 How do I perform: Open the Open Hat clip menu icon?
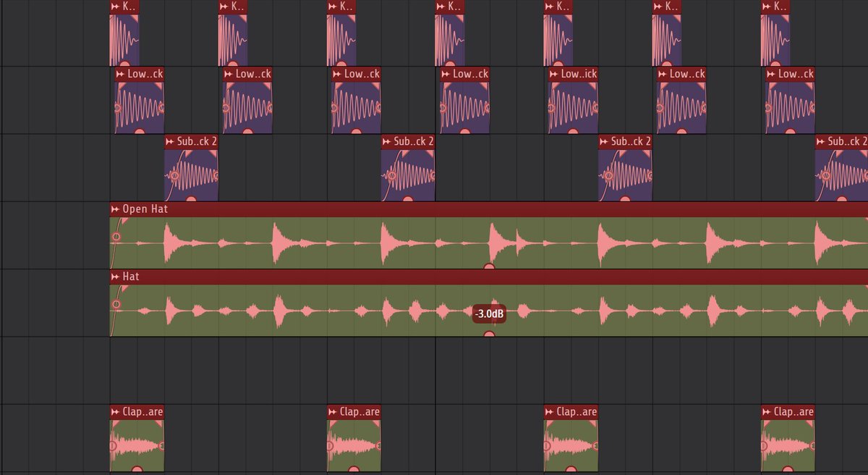(x=115, y=209)
